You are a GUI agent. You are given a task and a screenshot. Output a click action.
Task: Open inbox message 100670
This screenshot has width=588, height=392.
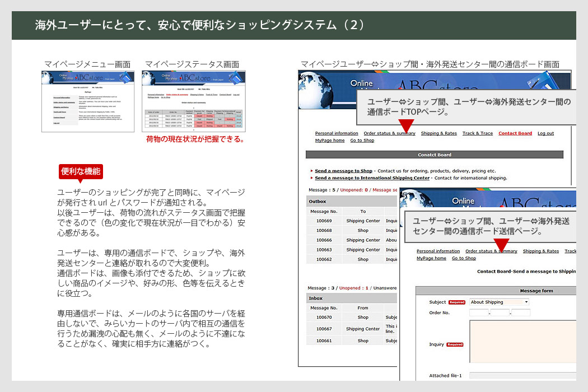324,318
